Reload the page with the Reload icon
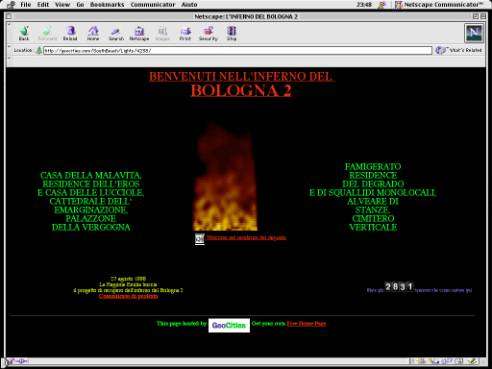492x369 pixels. tap(70, 33)
